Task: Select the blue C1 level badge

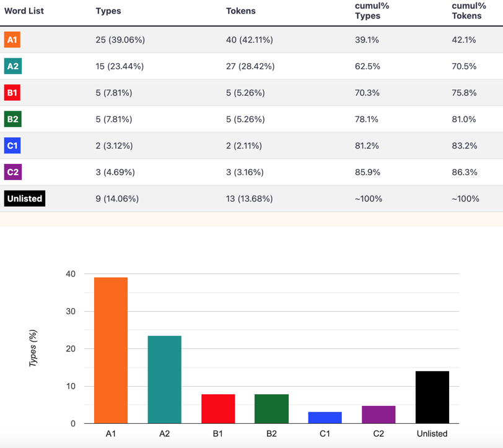Action: coord(12,145)
